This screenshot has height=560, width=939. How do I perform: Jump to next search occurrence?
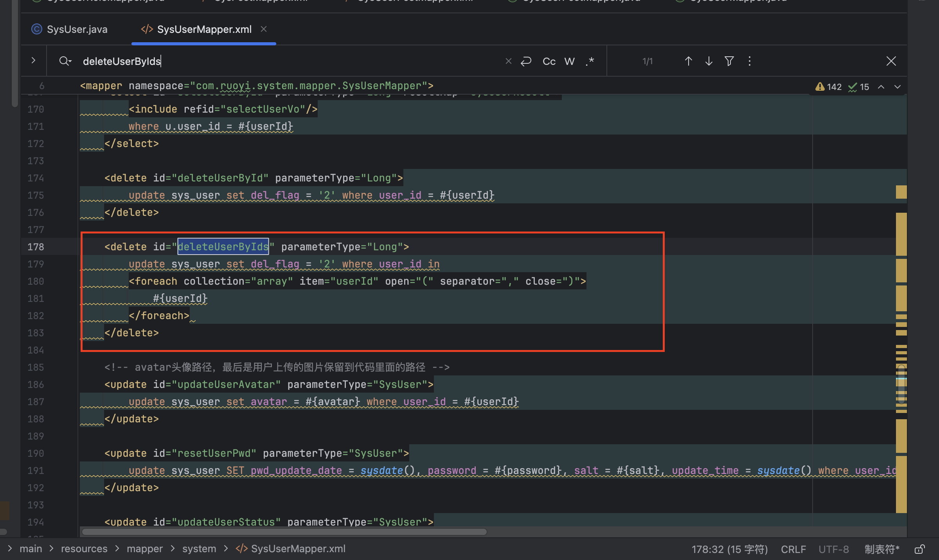pyautogui.click(x=709, y=61)
